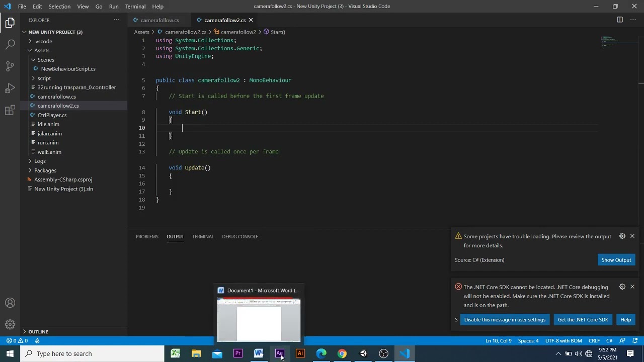Click the Ln 10, Col 9 status item
The image size is (644, 362).
point(499,340)
